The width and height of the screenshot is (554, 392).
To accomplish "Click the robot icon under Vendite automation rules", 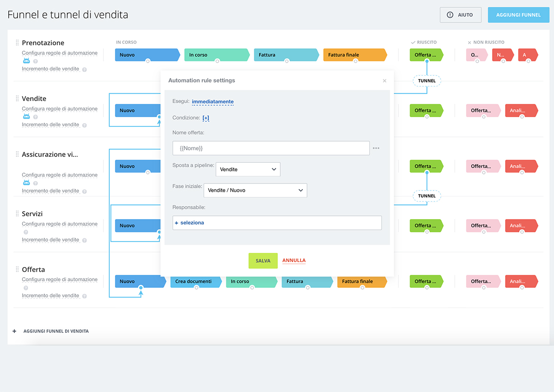I will click(26, 117).
